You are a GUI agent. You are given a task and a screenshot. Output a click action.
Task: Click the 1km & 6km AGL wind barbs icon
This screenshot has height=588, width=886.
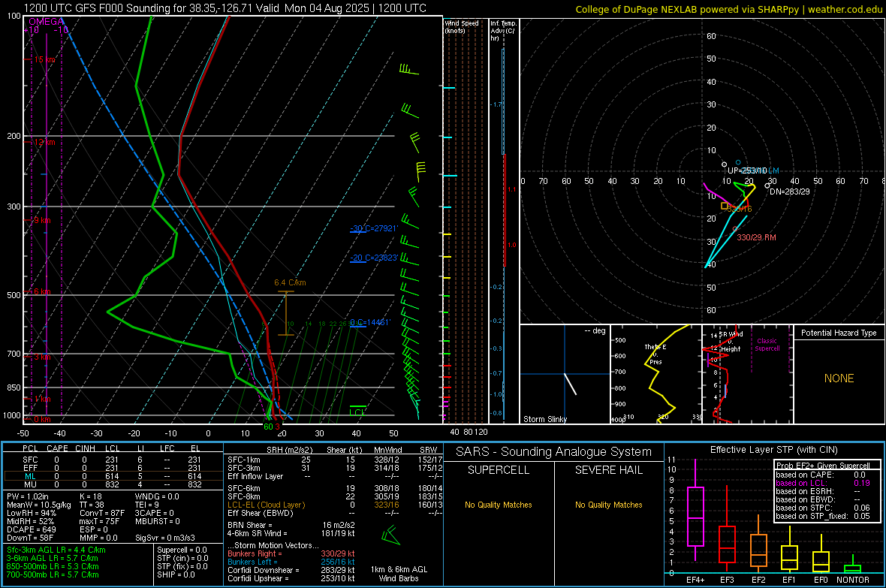390,535
